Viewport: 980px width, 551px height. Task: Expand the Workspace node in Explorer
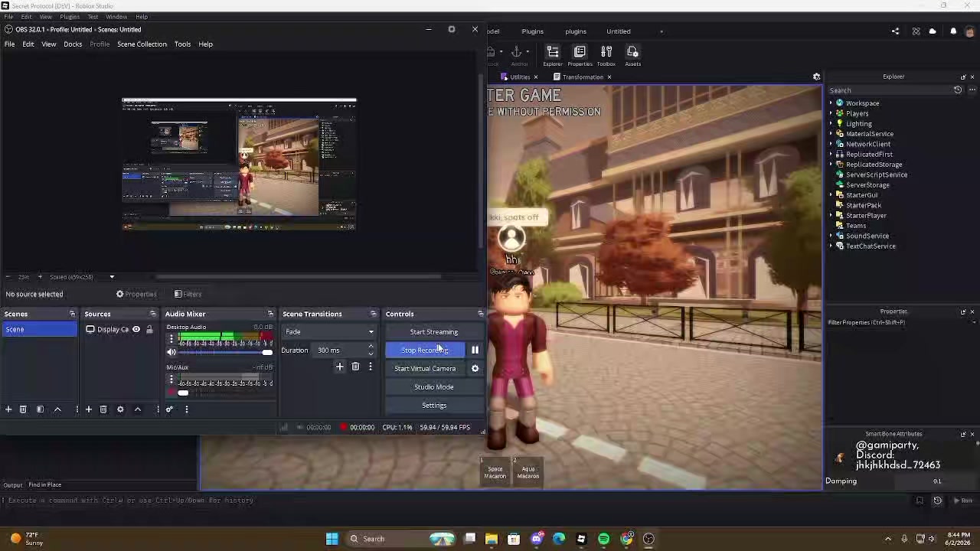(831, 103)
